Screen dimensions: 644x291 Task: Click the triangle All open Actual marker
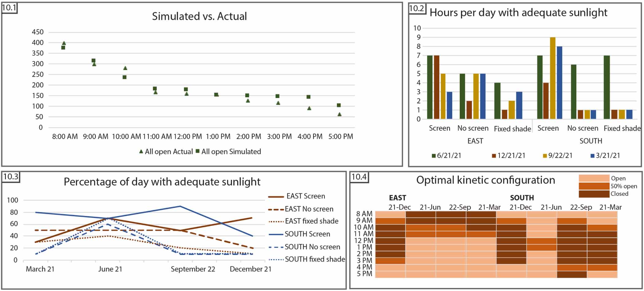[x=141, y=151]
